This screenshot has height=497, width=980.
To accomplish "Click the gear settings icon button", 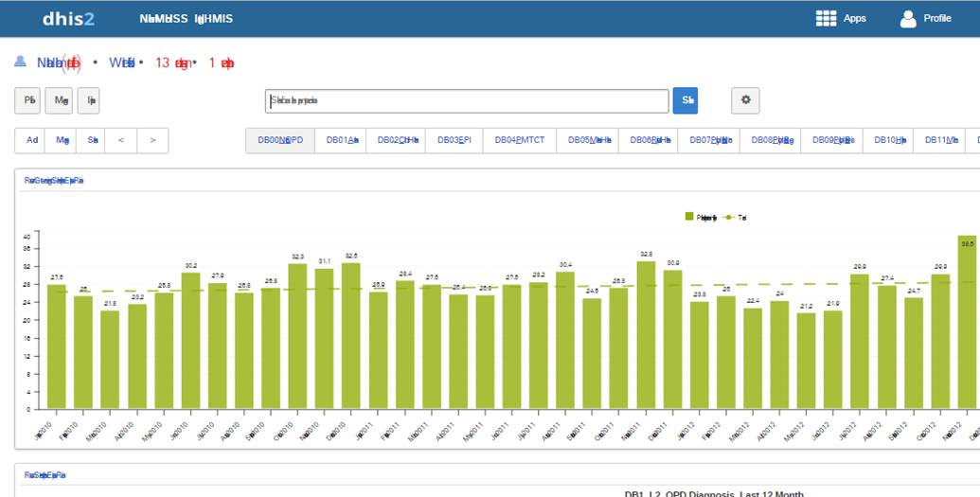I will point(745,99).
